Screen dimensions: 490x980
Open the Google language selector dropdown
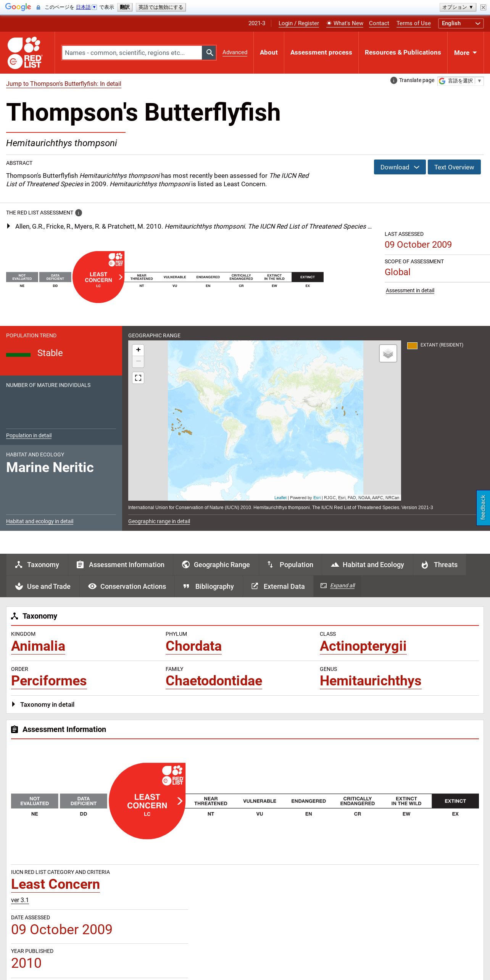tap(461, 81)
